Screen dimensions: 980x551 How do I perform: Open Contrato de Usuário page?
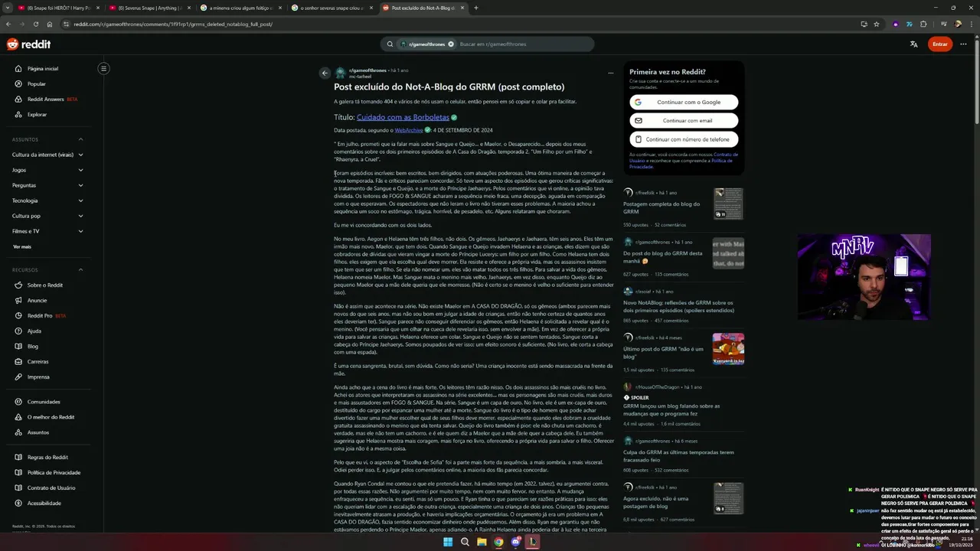51,488
